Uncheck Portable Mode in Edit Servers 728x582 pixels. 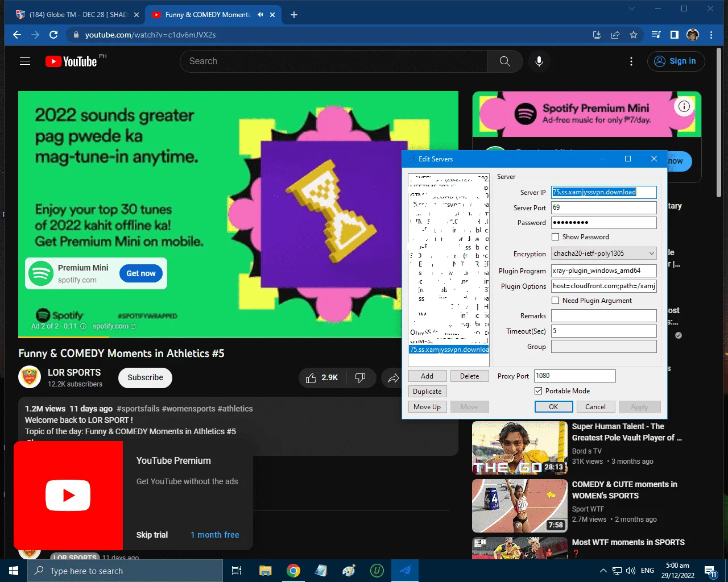pyautogui.click(x=539, y=391)
